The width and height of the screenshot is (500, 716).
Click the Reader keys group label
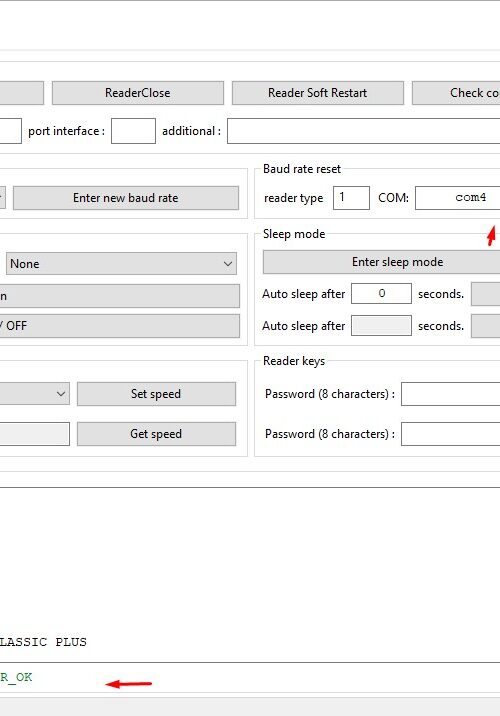click(294, 361)
